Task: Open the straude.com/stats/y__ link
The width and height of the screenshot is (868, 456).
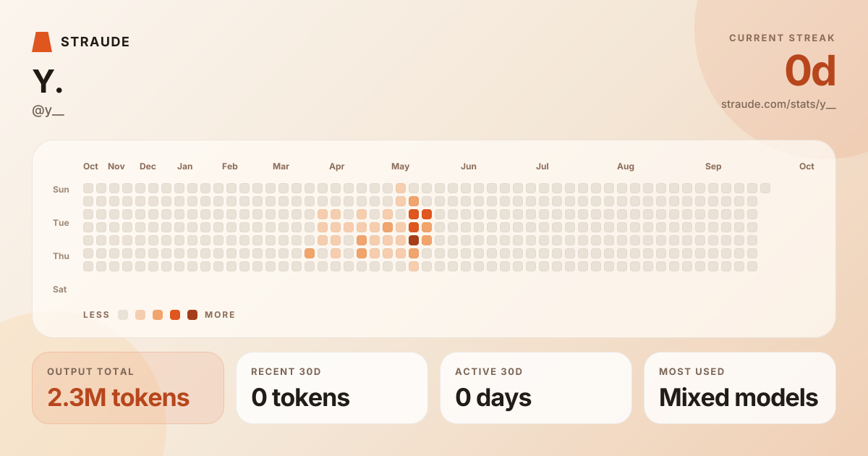Action: 778,104
